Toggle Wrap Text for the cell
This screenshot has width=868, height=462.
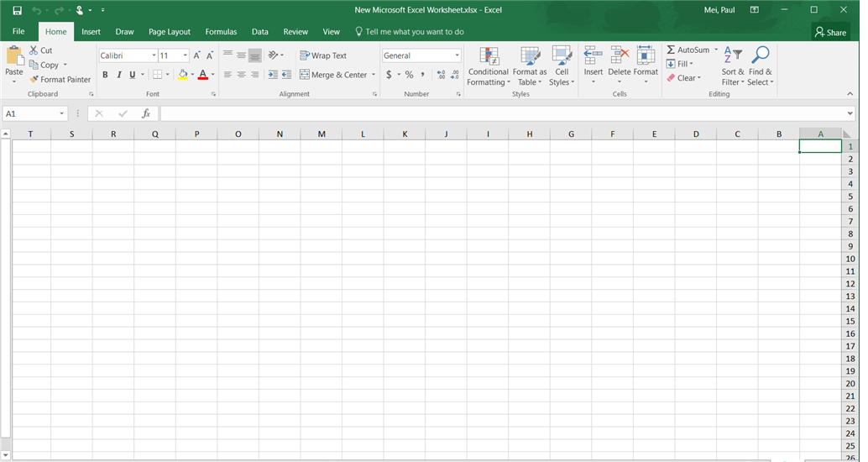tap(323, 55)
